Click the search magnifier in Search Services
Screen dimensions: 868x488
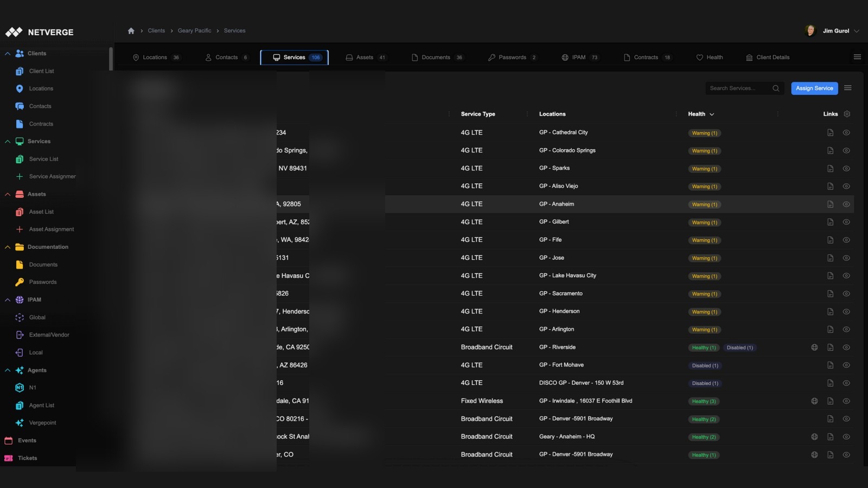[x=776, y=88]
